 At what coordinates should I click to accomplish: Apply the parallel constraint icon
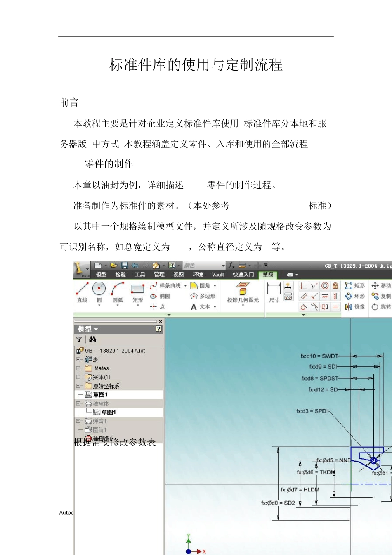[304, 296]
